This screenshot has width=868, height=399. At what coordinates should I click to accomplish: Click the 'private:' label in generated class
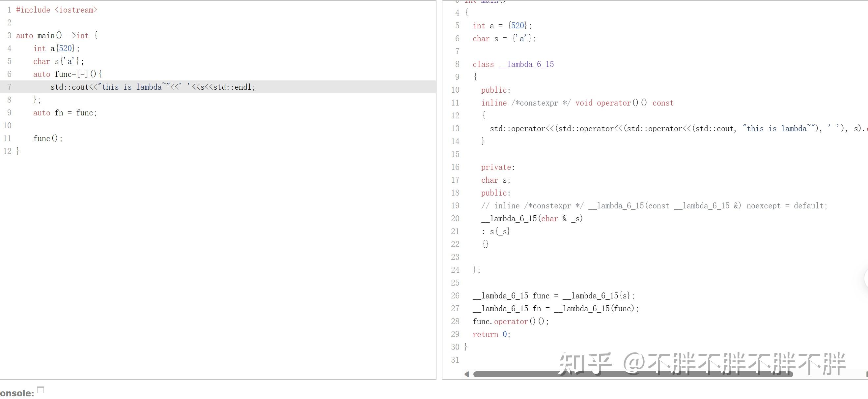[x=497, y=167]
